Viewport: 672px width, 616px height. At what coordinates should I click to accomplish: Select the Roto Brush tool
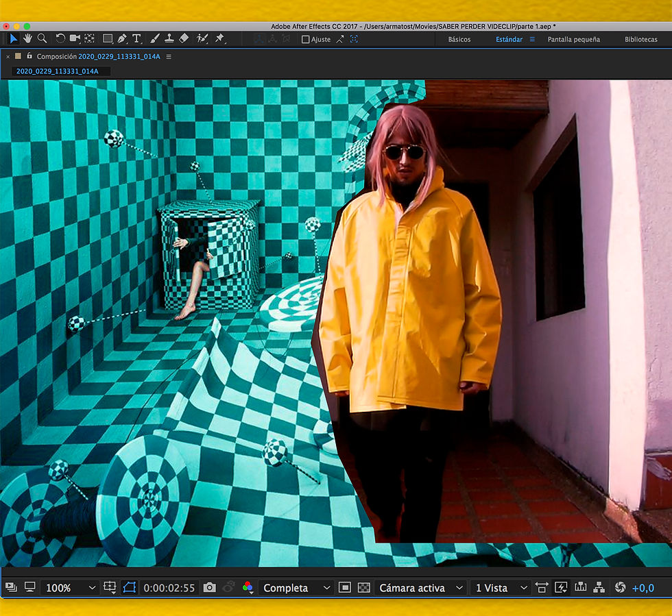(x=202, y=39)
